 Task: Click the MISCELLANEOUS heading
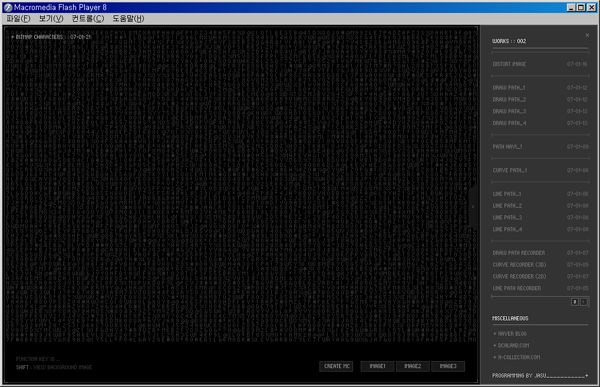click(510, 318)
